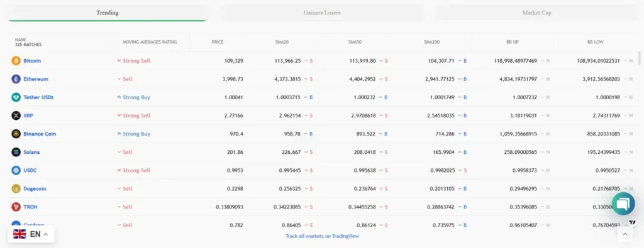Click the XRP coin icon

16,116
